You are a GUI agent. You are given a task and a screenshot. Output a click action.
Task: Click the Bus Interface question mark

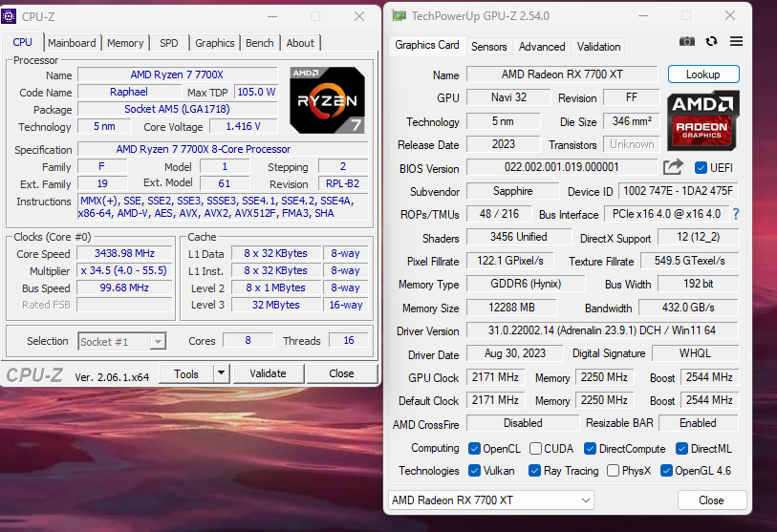pos(736,214)
